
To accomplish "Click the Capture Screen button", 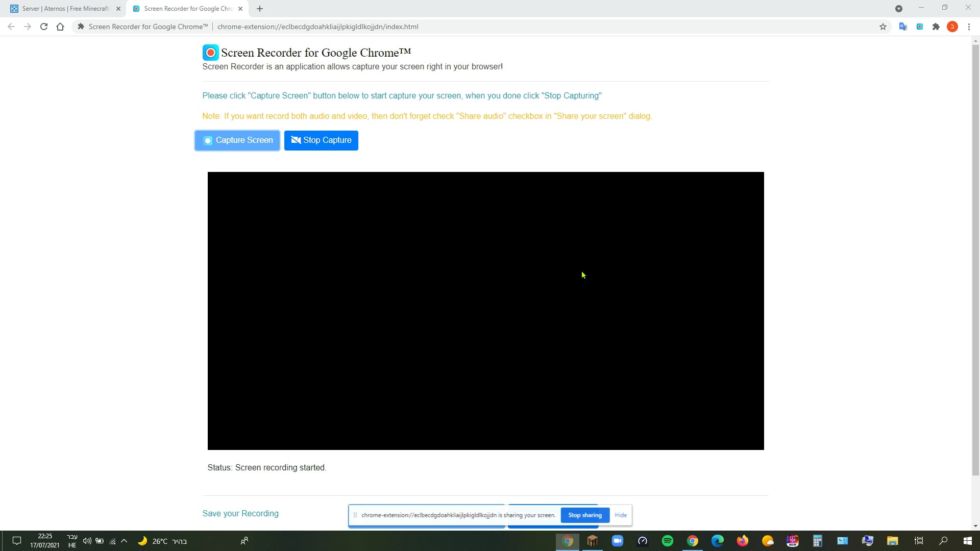I will point(237,140).
